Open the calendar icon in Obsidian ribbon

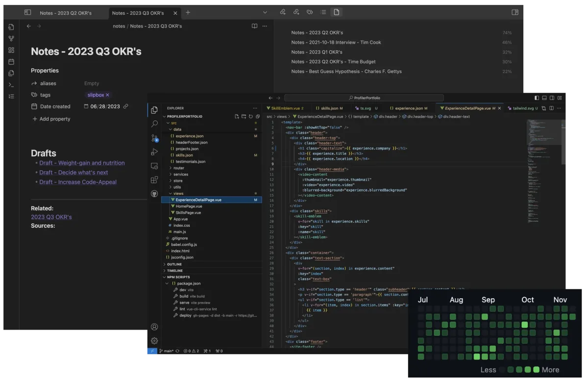coord(11,62)
